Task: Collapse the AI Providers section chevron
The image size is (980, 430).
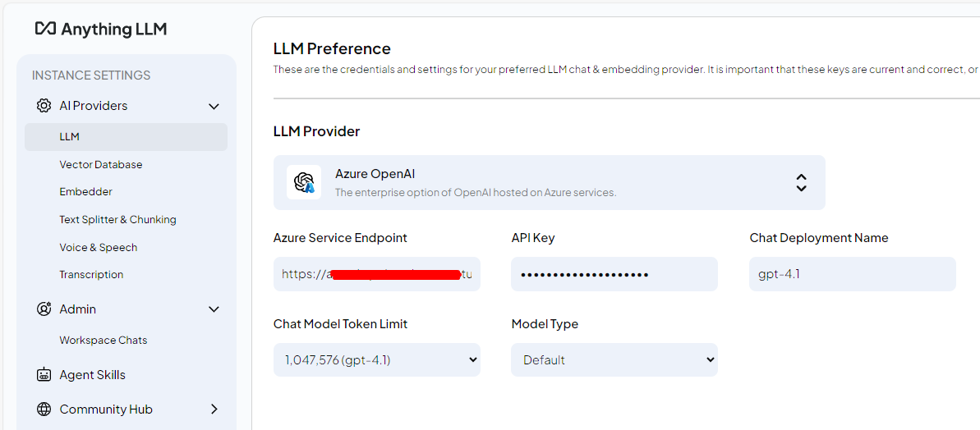Action: (x=214, y=106)
